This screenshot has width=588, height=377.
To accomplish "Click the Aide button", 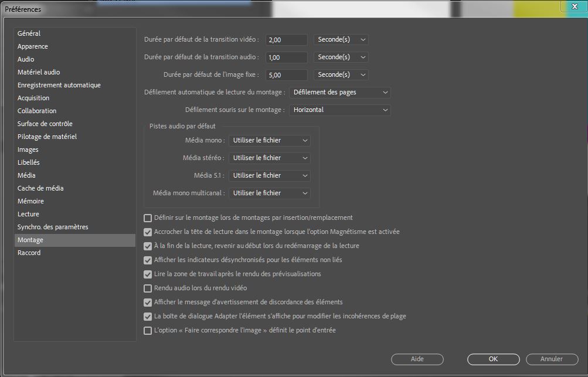I will point(417,359).
